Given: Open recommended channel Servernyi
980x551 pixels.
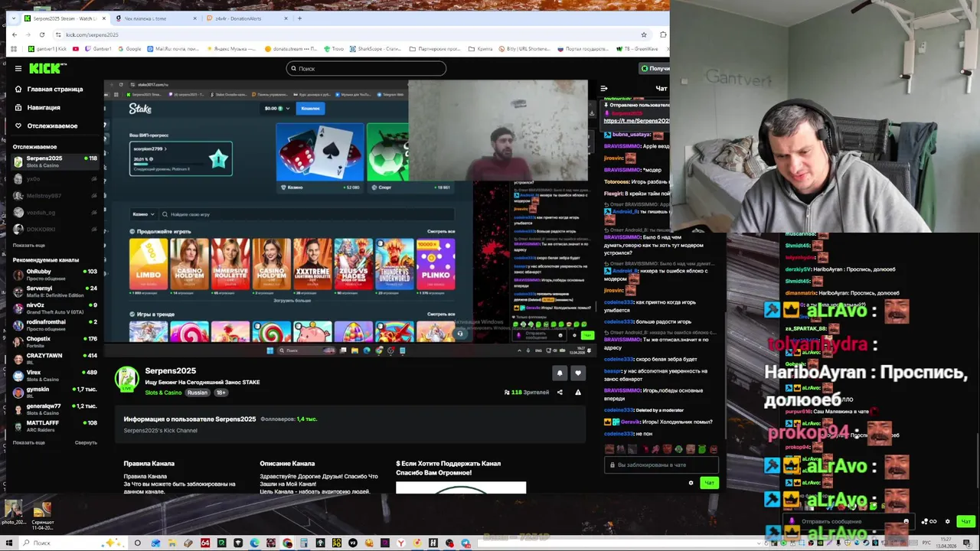Looking at the screenshot, I should (x=55, y=292).
